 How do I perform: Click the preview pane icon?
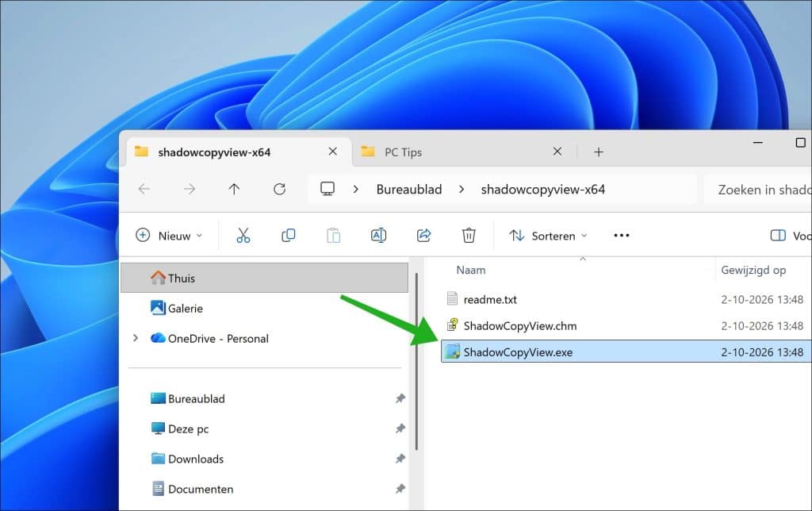(x=778, y=236)
